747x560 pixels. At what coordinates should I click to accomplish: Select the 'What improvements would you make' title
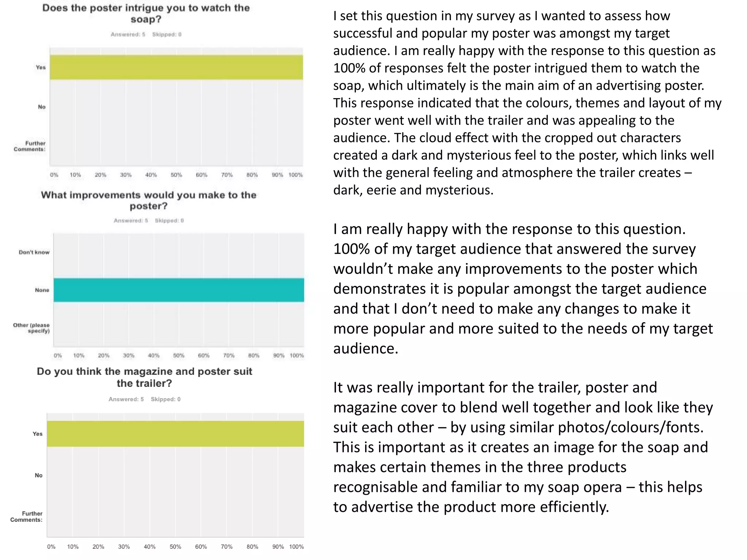148,200
